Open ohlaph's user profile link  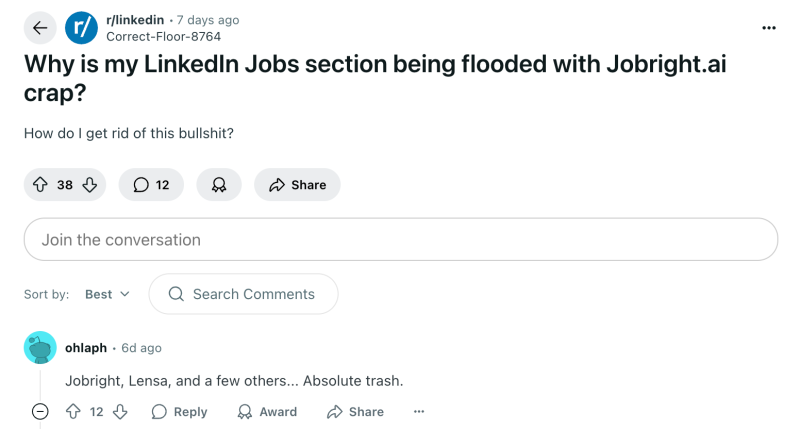point(86,348)
